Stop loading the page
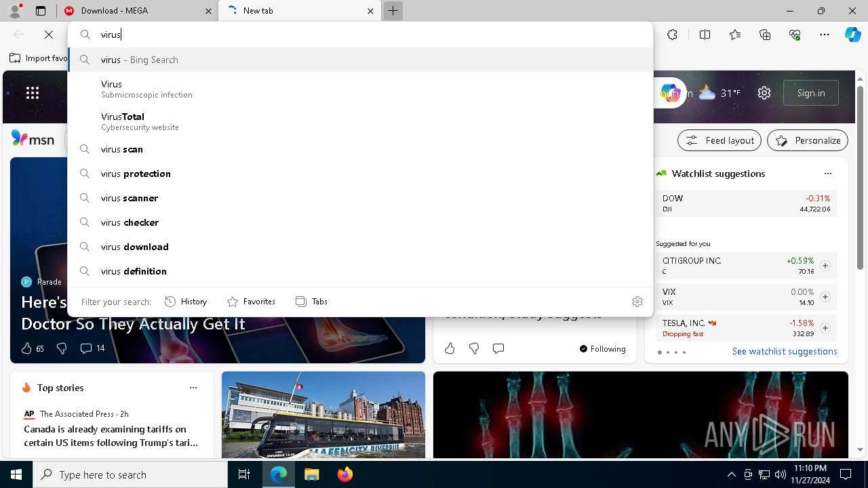 pyautogui.click(x=49, y=35)
